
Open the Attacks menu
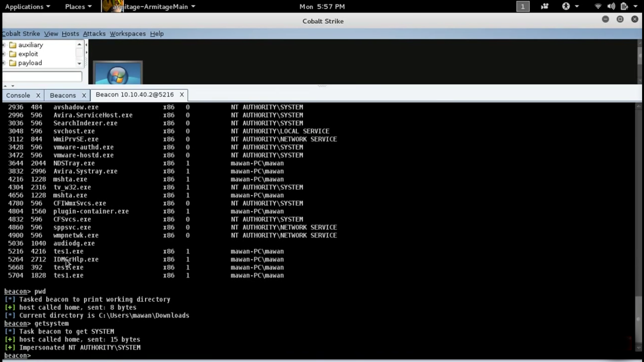tap(94, 34)
